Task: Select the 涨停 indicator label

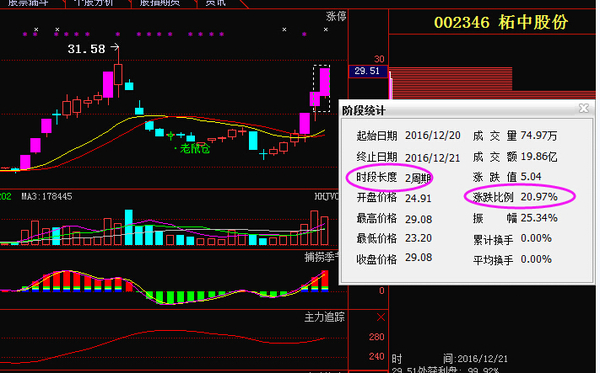Action: click(336, 16)
